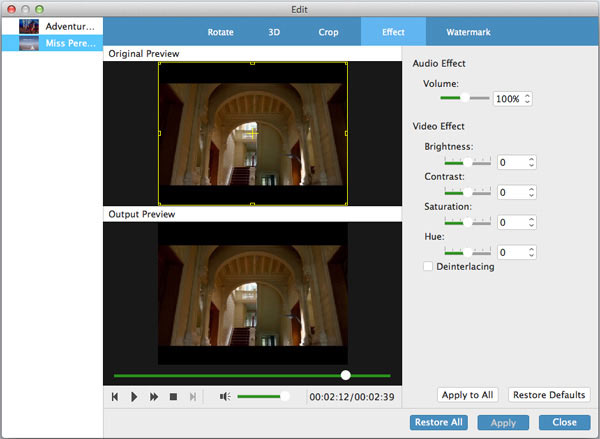This screenshot has height=439, width=600.
Task: Click the Contrast slider handle
Action: point(467,192)
